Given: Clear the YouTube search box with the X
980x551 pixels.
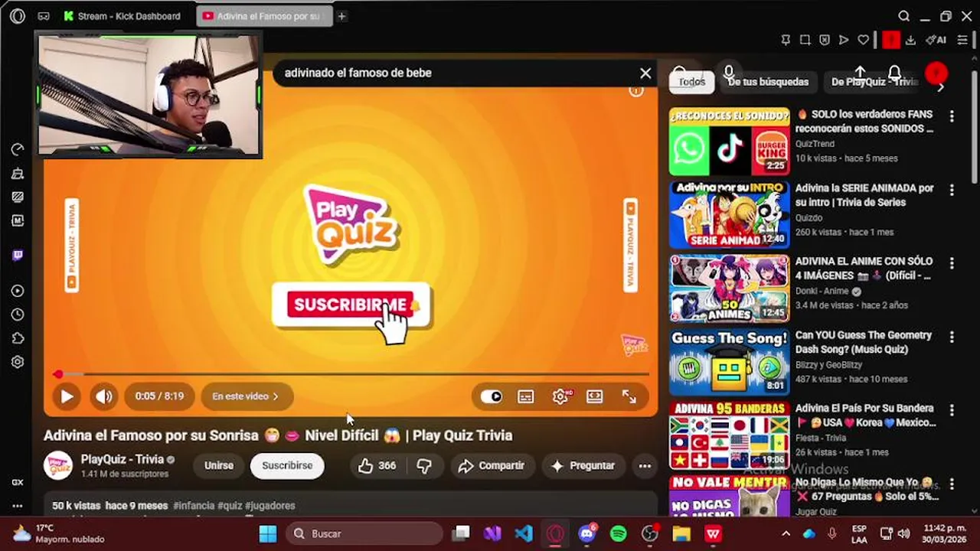Looking at the screenshot, I should 645,73.
